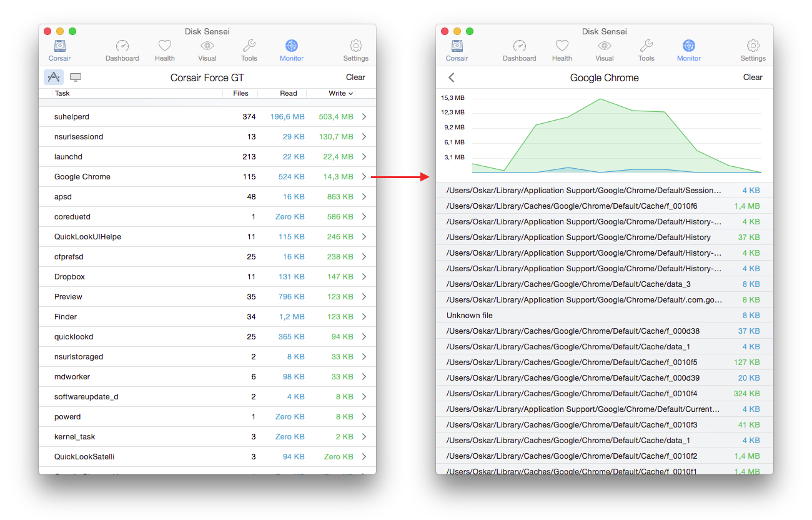Screen dimensions: 812x520
Task: Toggle the applications filter icon
Action: coord(54,77)
